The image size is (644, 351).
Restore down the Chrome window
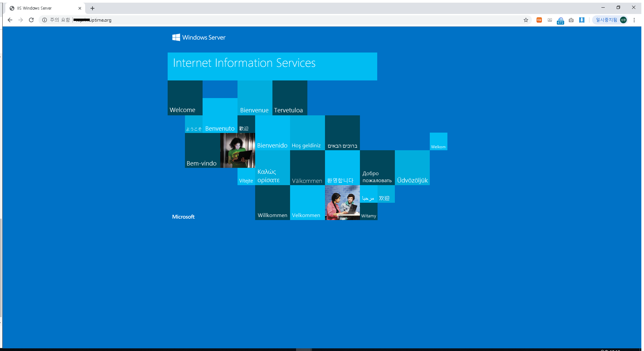click(618, 7)
